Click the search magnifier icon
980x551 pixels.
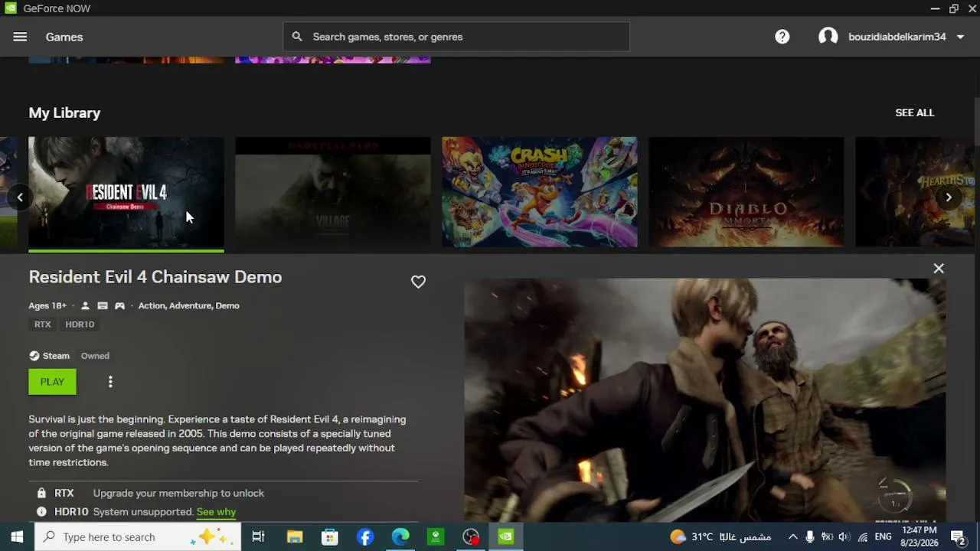(x=297, y=37)
